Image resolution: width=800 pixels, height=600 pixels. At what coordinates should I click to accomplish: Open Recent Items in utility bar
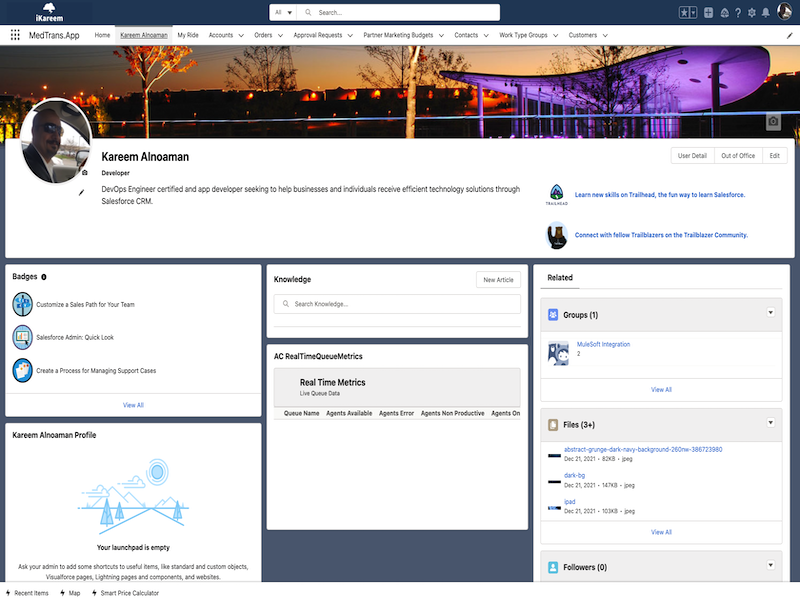27,593
